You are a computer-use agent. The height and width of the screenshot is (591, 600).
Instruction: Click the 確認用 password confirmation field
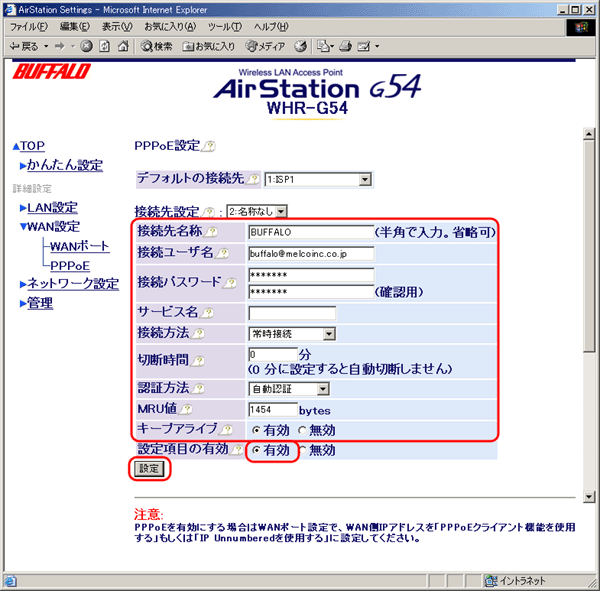coord(311,292)
